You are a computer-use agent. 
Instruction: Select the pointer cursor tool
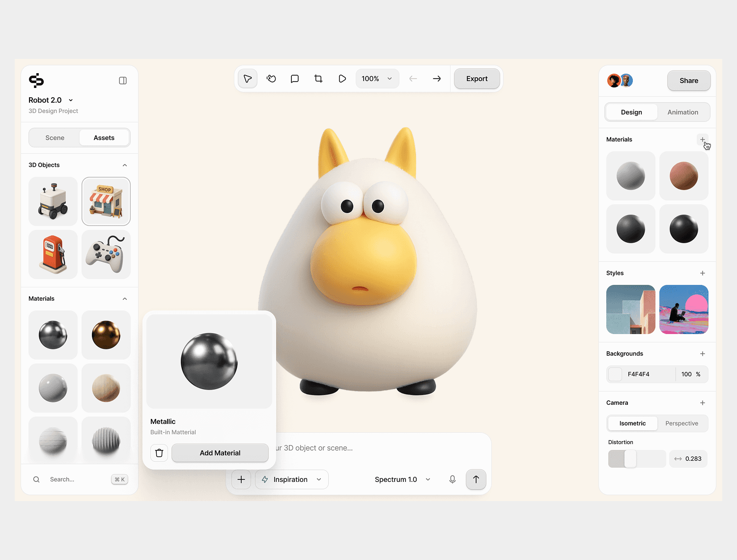248,79
